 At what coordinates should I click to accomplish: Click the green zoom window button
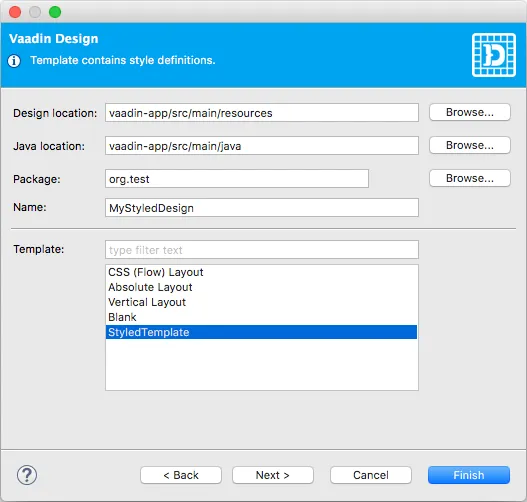pos(55,12)
